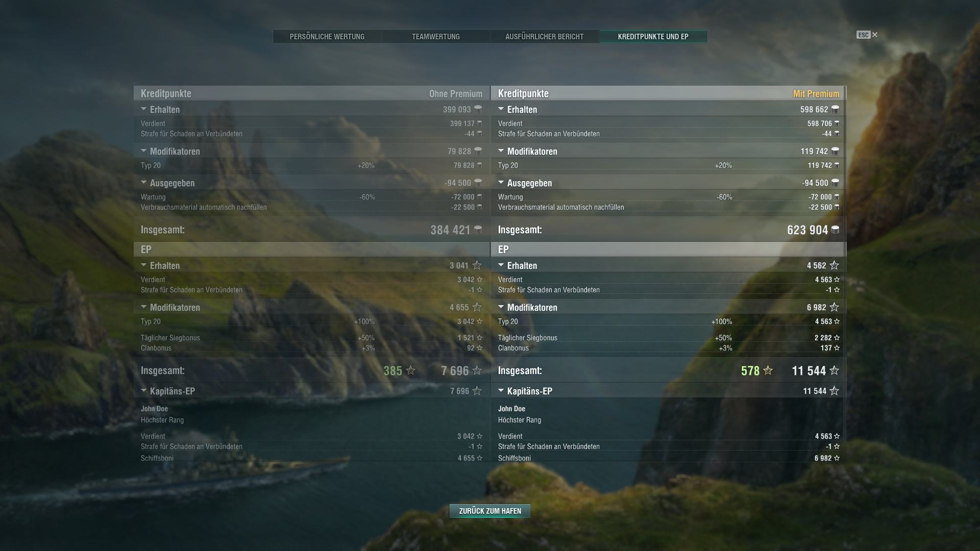Screen dimensions: 980x551
Task: Click 'John Doe' captain name on right
Action: [511, 409]
